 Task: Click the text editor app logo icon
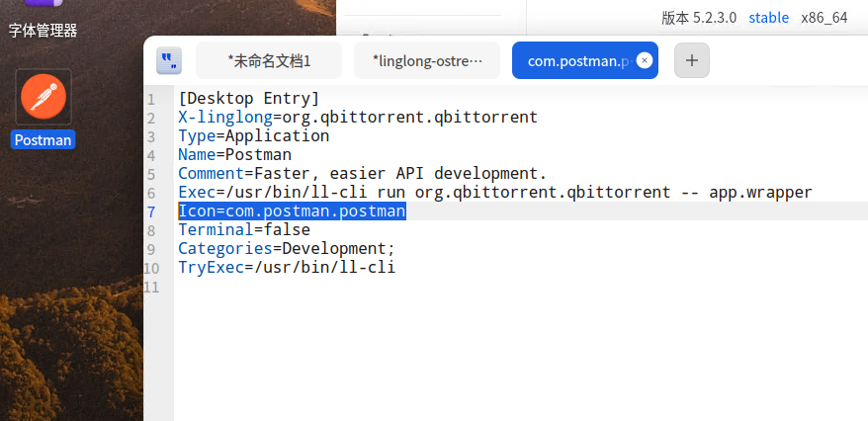point(169,61)
